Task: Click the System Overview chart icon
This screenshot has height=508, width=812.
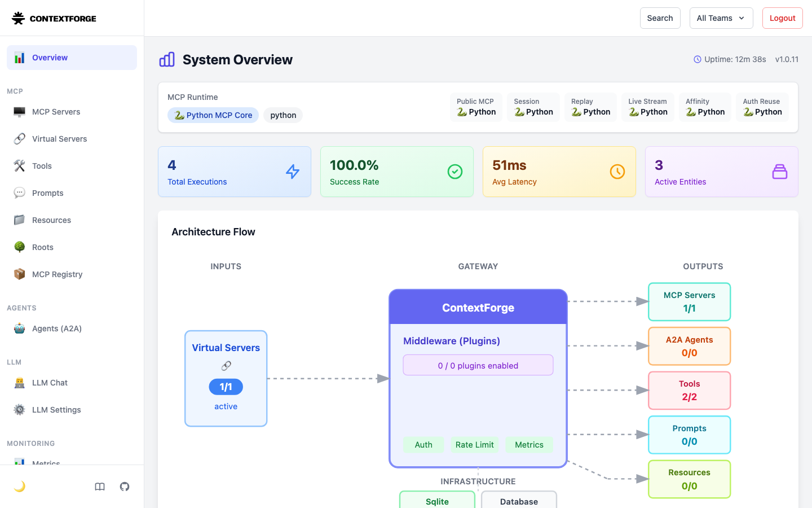Action: [167, 59]
